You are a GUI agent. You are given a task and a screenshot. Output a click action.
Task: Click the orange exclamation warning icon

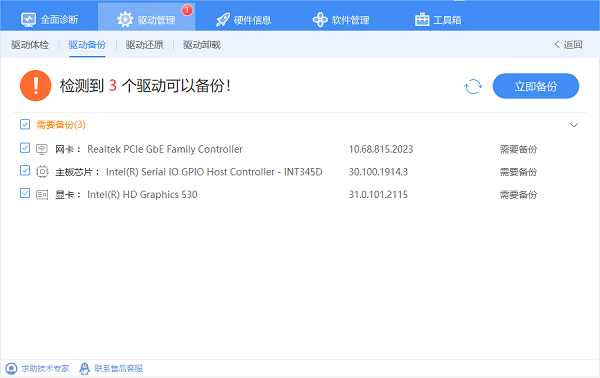coord(36,86)
